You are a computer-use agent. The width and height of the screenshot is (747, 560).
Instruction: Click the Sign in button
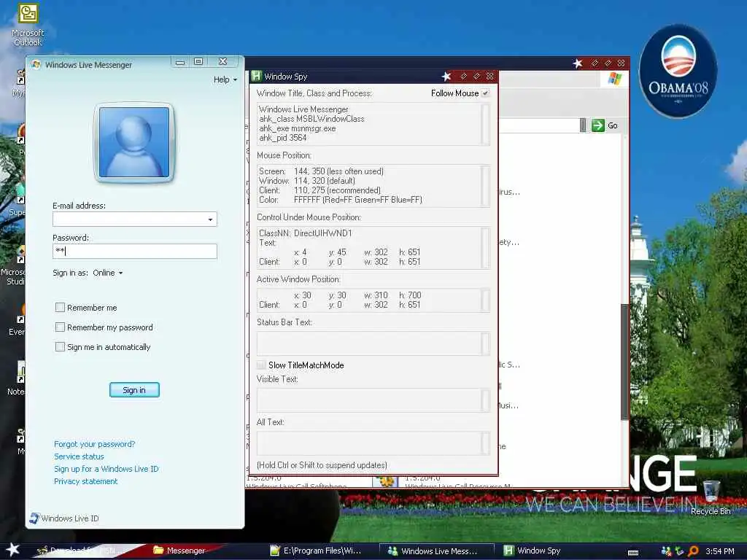pyautogui.click(x=134, y=390)
